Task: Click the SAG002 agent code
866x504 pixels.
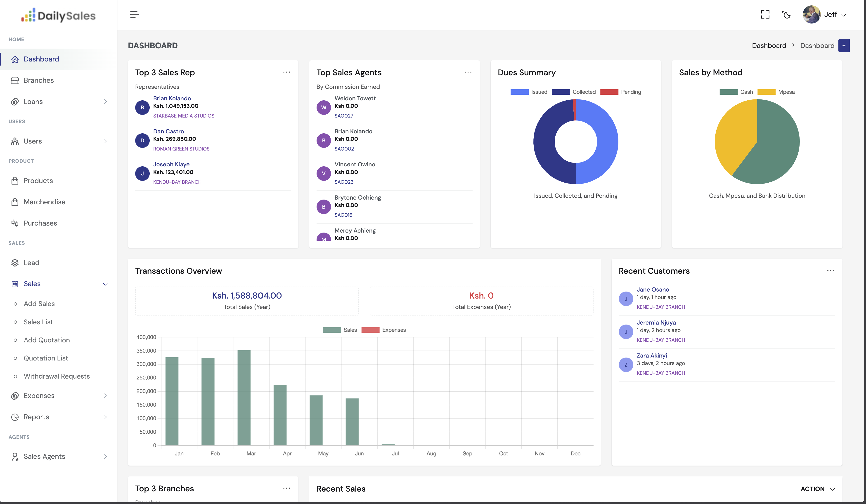Action: [344, 149]
